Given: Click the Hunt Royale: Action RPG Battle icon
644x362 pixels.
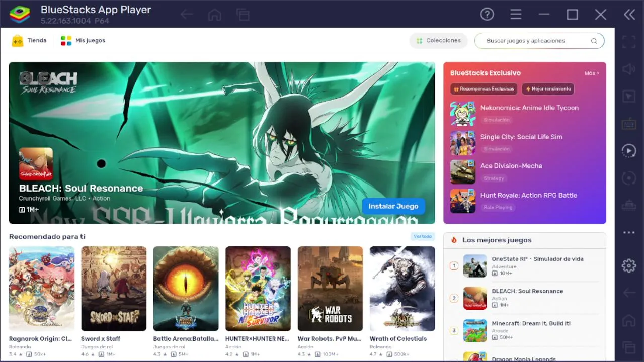Looking at the screenshot, I should tap(463, 201).
